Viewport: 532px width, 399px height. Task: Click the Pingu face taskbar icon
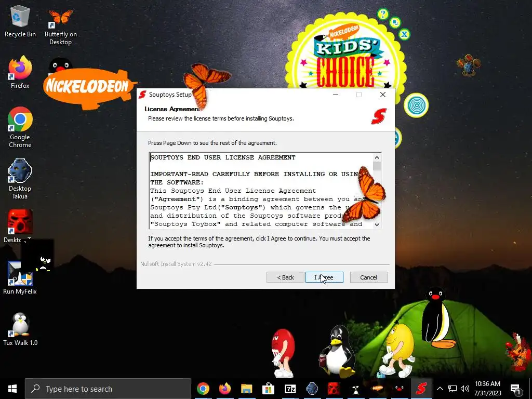coord(399,389)
